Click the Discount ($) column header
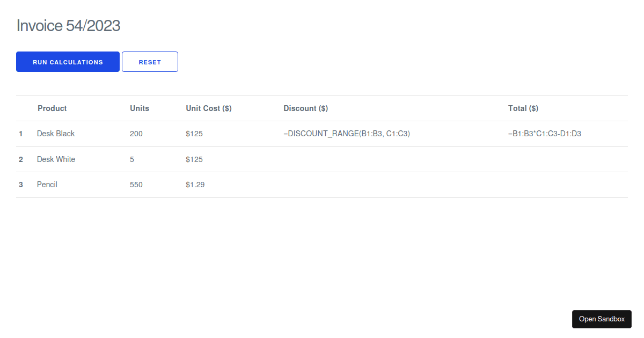The height and width of the screenshot is (338, 644). tap(305, 108)
